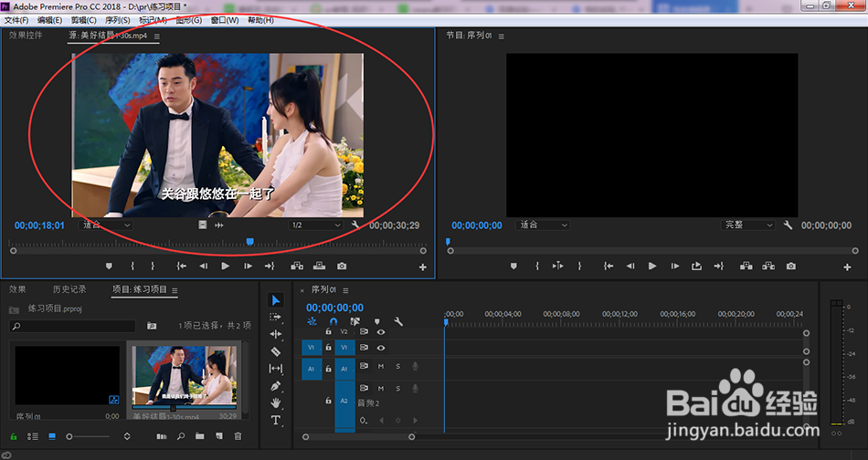The width and height of the screenshot is (868, 460).
Task: Select the Hand tool
Action: point(276,402)
